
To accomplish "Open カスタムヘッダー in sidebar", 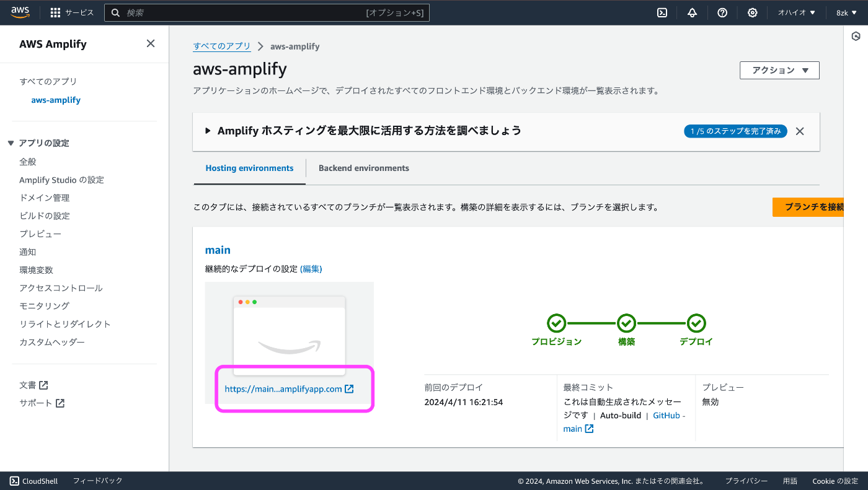I will 52,342.
